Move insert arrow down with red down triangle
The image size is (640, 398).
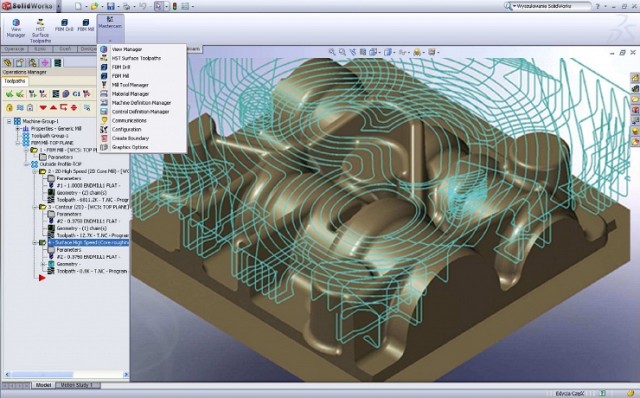pyautogui.click(x=43, y=108)
